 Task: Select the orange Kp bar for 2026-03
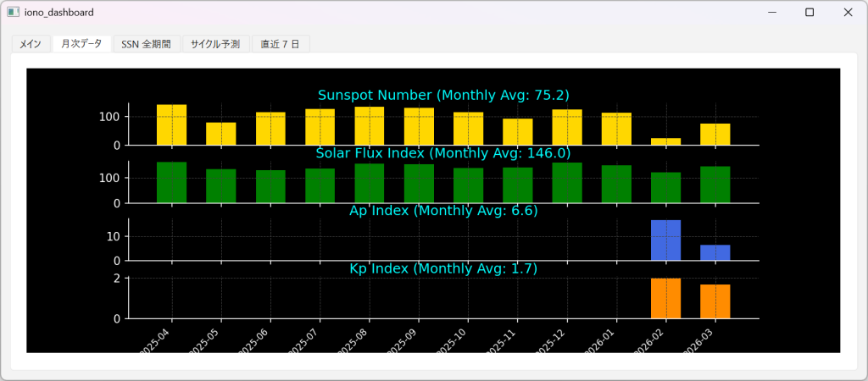click(x=715, y=301)
